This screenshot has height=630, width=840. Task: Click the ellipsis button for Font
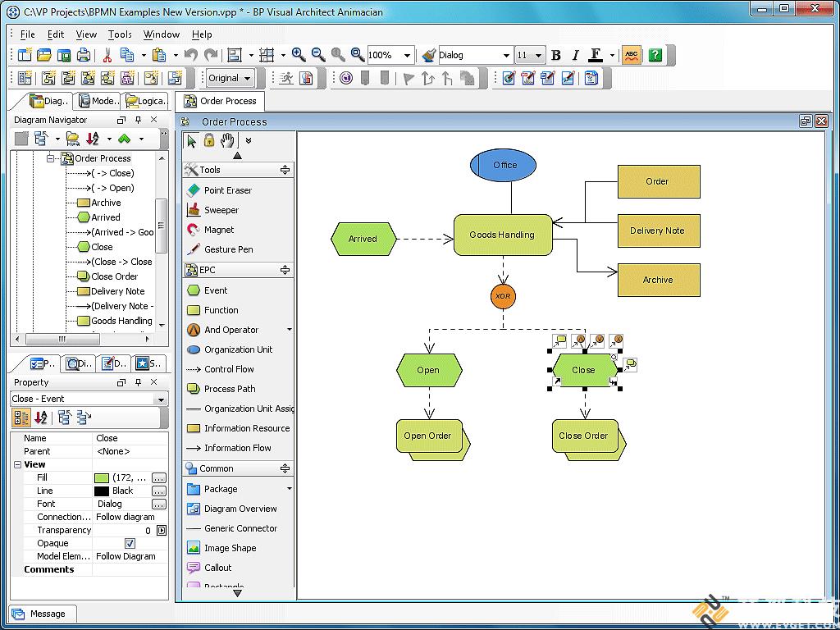pyautogui.click(x=158, y=504)
